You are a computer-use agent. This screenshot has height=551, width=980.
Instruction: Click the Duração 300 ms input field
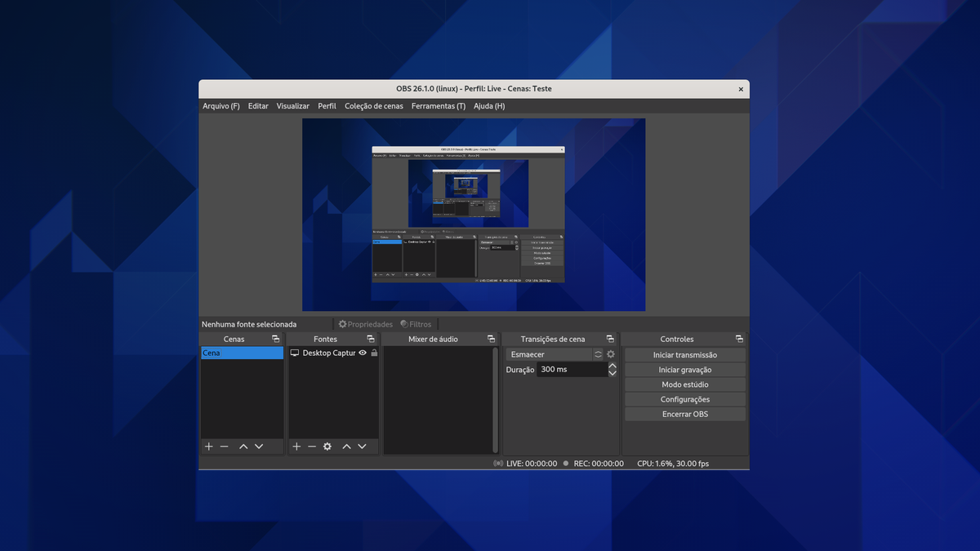pos(572,370)
